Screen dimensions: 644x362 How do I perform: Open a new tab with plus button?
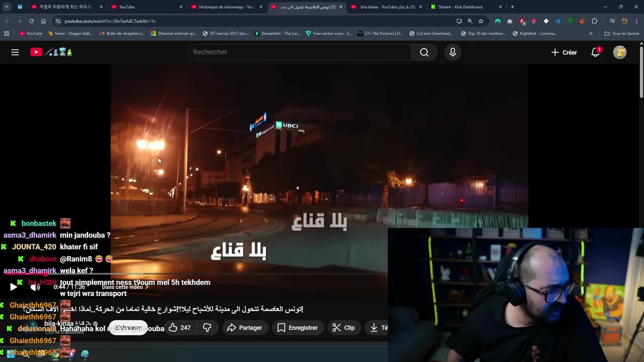point(512,7)
